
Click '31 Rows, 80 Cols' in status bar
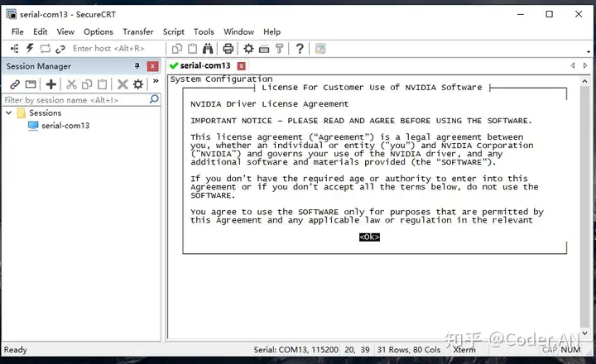pyautogui.click(x=409, y=350)
